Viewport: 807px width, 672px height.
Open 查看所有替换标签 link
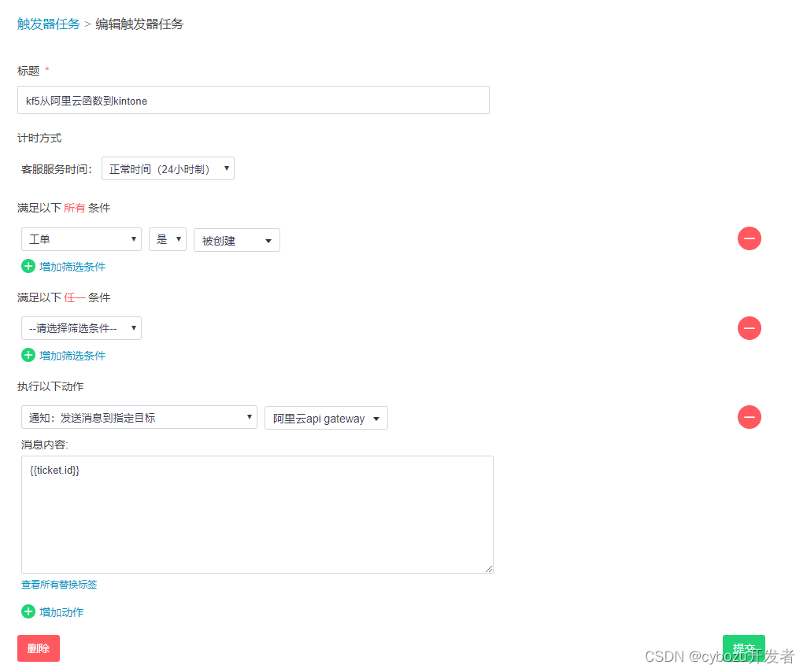click(x=59, y=585)
